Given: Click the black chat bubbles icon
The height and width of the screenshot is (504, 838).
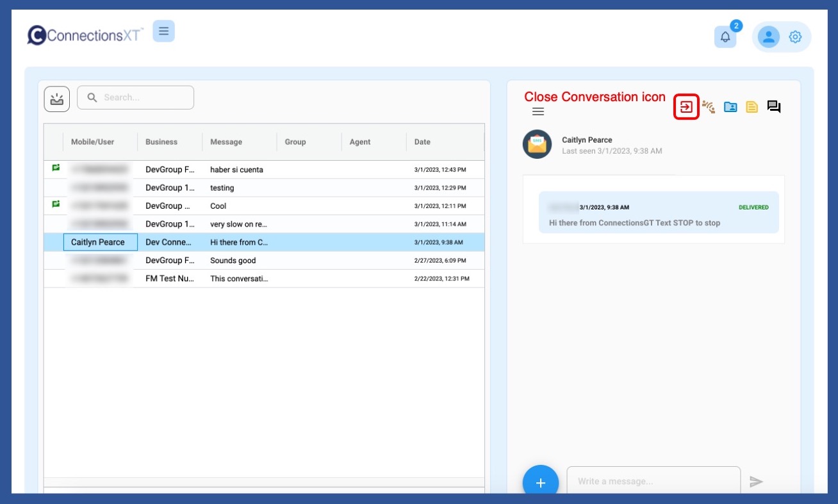Looking at the screenshot, I should pos(774,107).
